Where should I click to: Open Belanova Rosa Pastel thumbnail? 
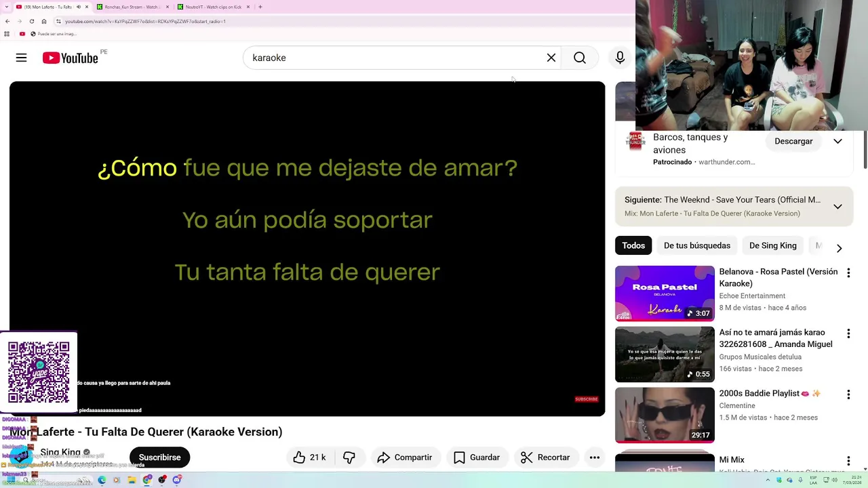pos(665,293)
